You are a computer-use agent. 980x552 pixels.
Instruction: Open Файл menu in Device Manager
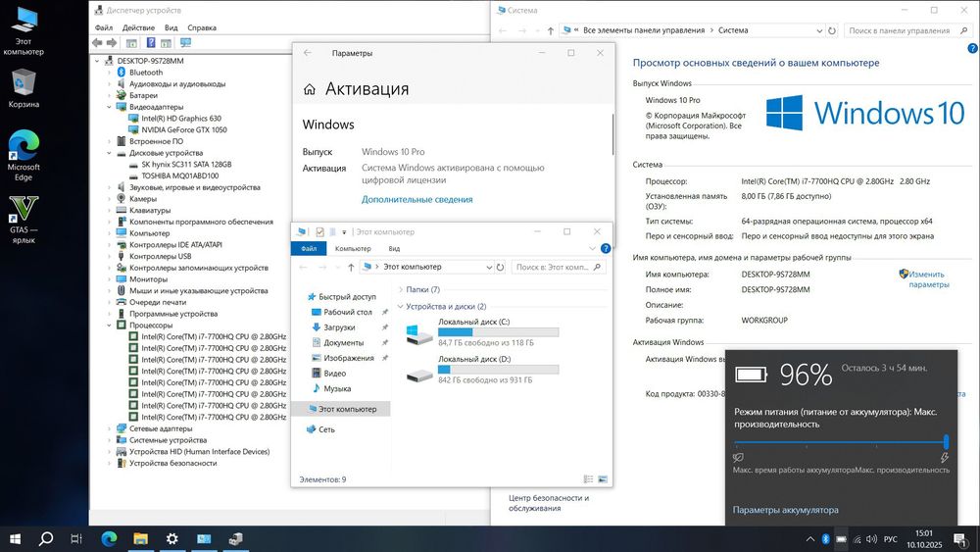pyautogui.click(x=104, y=28)
